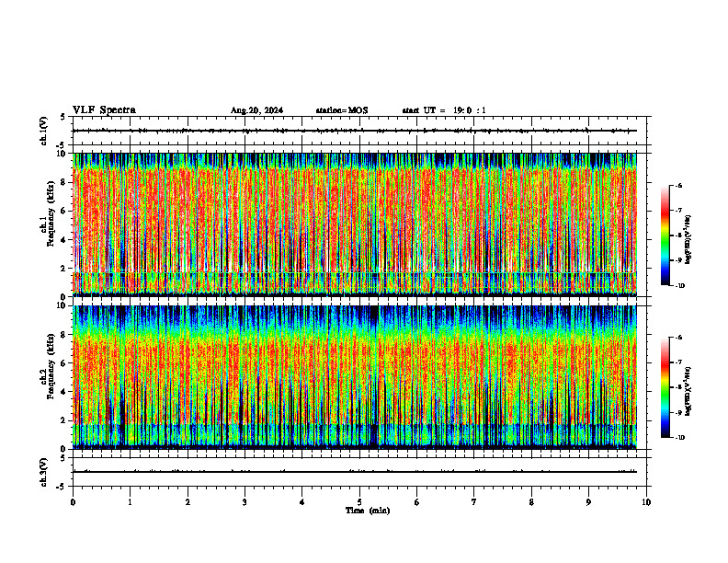Click the Time axis tick label 1
The width and height of the screenshot is (728, 563).
coord(131,502)
